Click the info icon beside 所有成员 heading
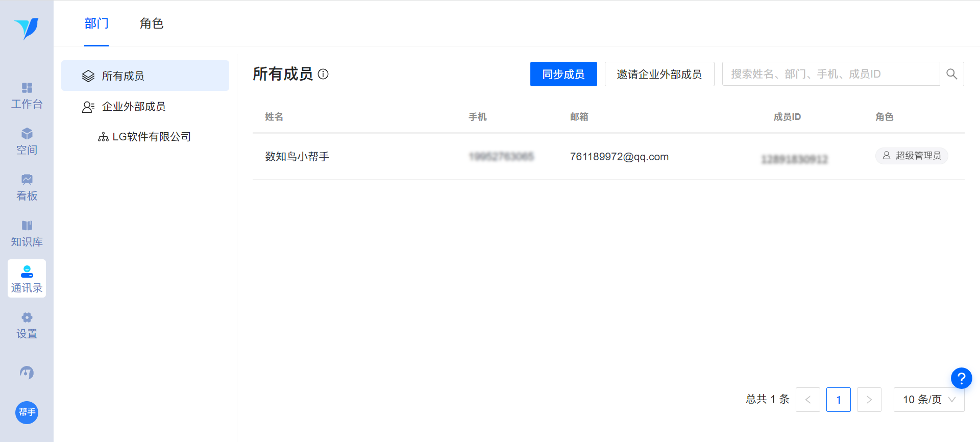The height and width of the screenshot is (442, 980). click(x=323, y=74)
